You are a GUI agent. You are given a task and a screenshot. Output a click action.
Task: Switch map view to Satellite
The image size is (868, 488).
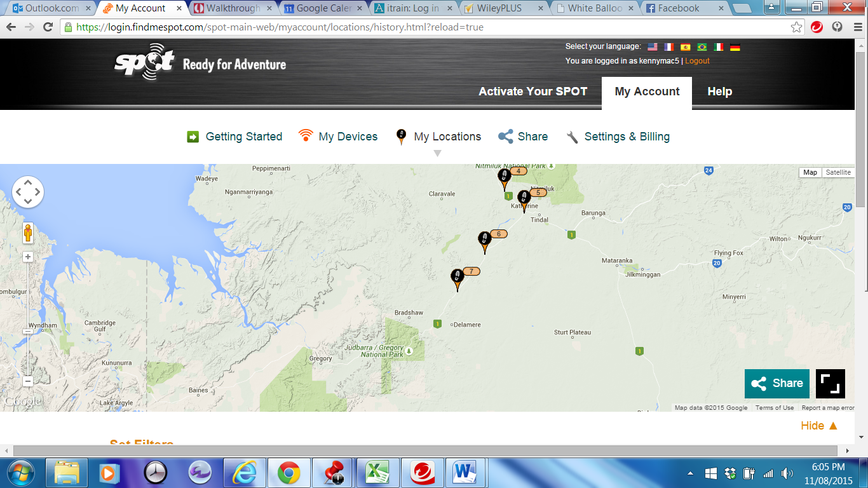tap(837, 172)
